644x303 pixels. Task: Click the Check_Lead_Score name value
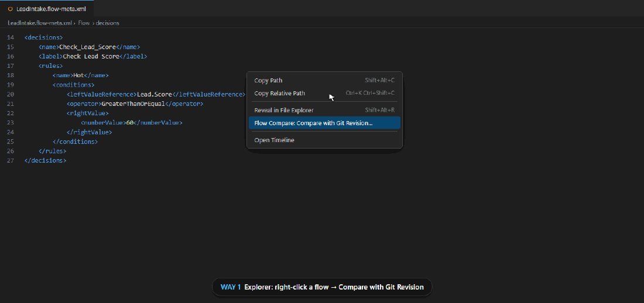click(87, 47)
